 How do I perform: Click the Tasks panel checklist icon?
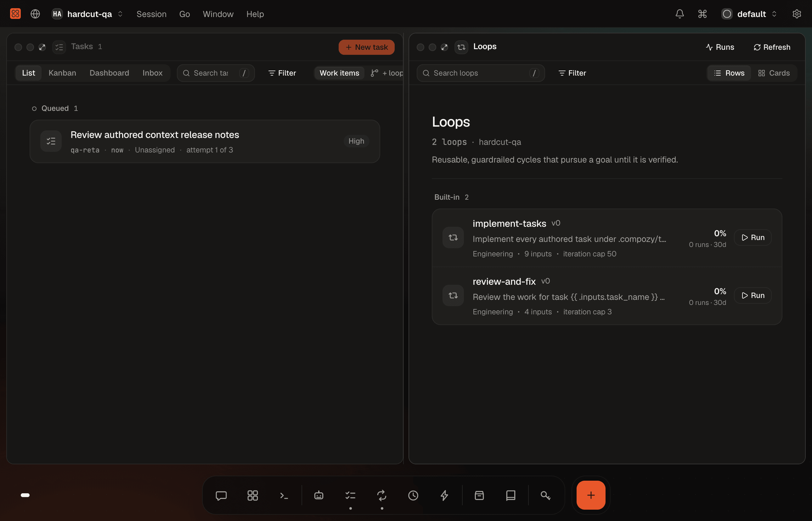click(x=59, y=47)
